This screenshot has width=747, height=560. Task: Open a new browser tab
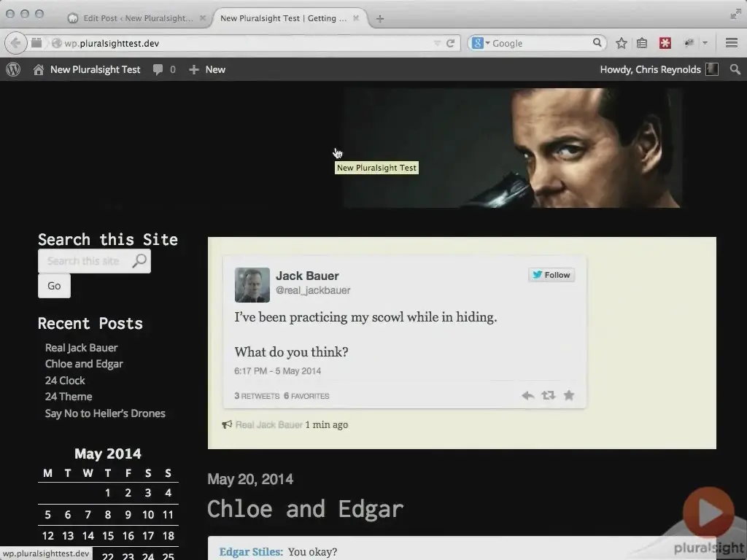[x=379, y=18]
